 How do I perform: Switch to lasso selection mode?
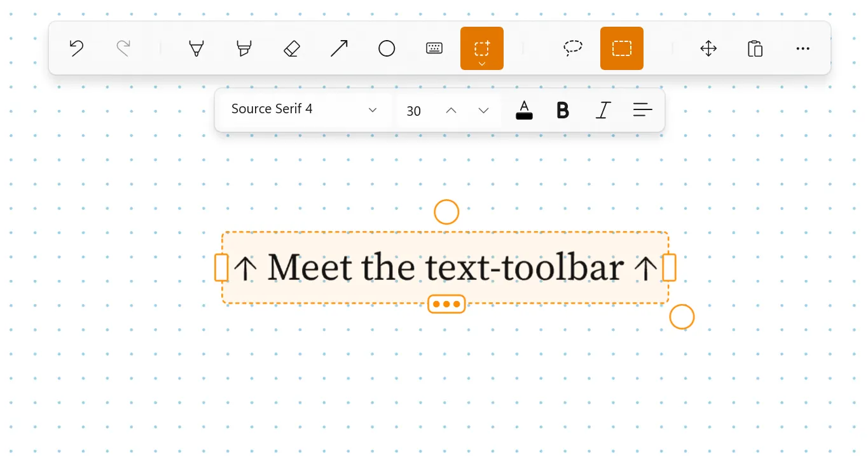pyautogui.click(x=573, y=48)
